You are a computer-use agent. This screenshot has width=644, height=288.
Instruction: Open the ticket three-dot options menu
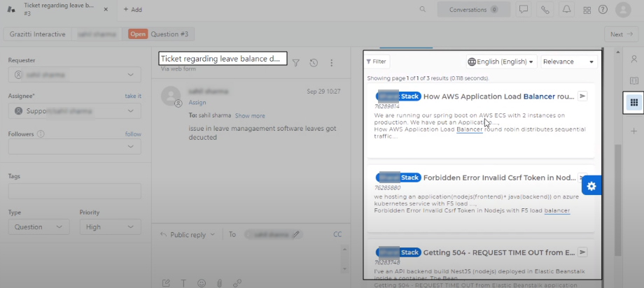pyautogui.click(x=331, y=63)
